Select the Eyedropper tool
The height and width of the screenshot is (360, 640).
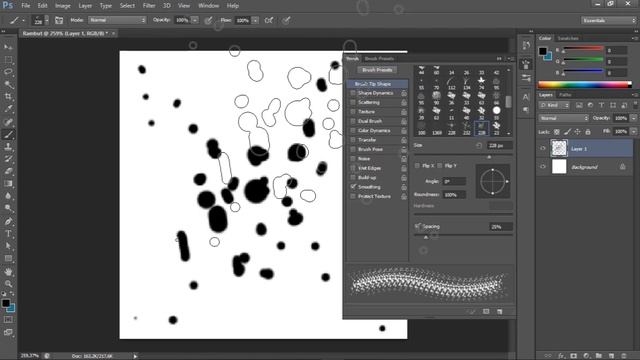pyautogui.click(x=8, y=109)
